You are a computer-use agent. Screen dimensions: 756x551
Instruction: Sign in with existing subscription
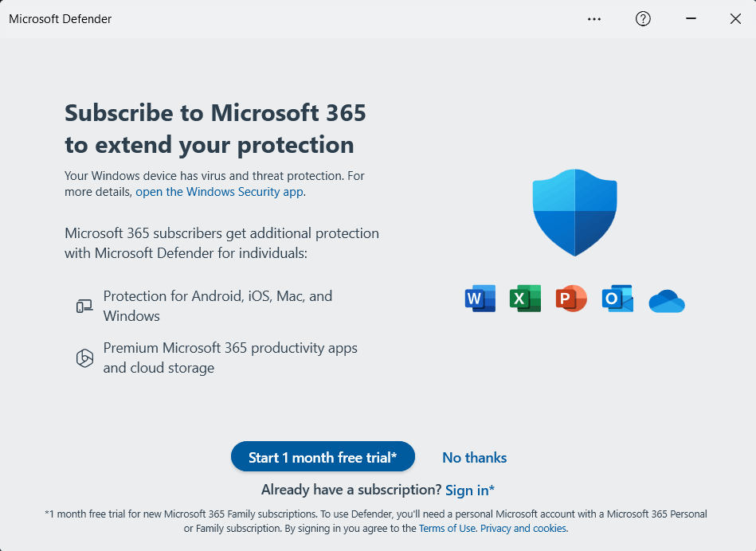click(x=469, y=490)
